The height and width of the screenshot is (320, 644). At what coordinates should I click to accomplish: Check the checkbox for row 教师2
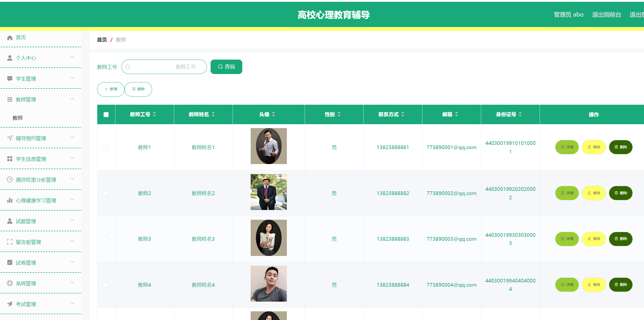pyautogui.click(x=105, y=193)
